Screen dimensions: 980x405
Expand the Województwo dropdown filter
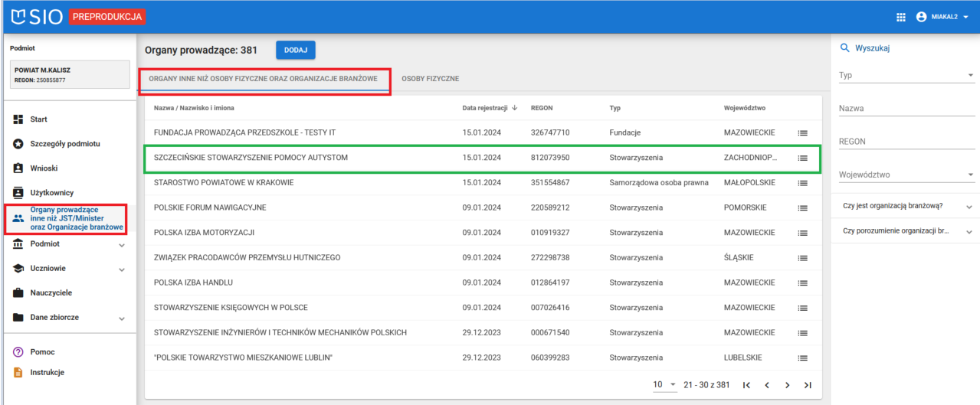pos(906,175)
